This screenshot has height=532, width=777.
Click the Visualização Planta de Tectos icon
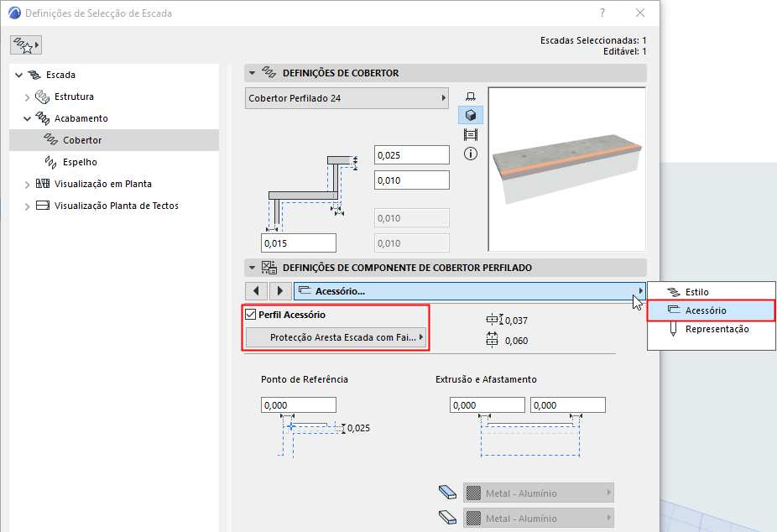[x=43, y=206]
